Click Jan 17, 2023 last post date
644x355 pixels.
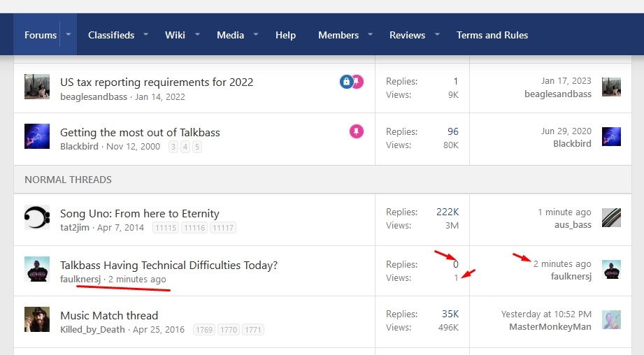click(x=566, y=81)
